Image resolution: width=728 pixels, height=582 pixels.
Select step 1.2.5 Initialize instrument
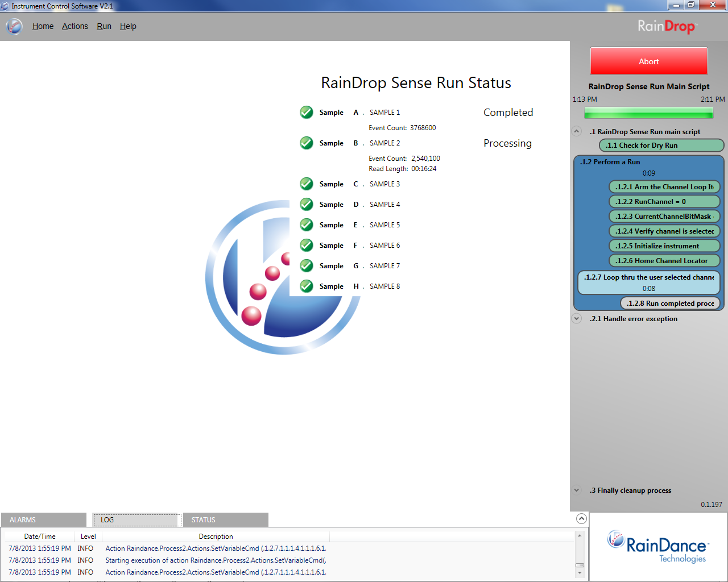point(664,246)
